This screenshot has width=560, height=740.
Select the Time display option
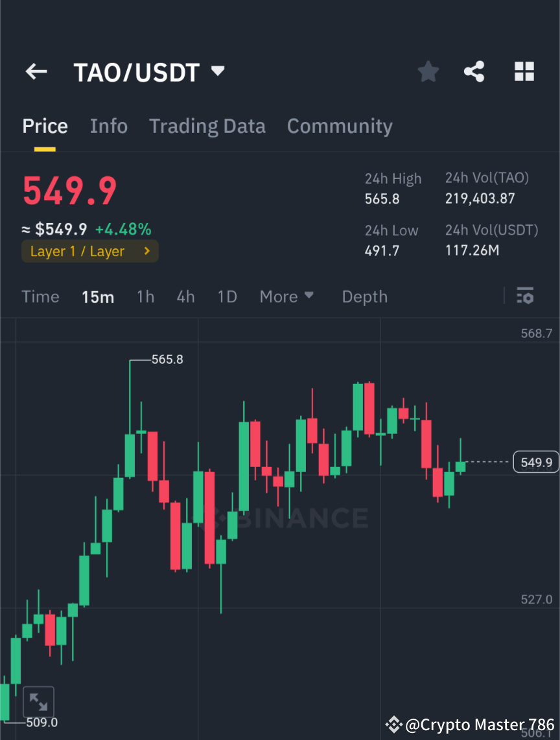(40, 296)
